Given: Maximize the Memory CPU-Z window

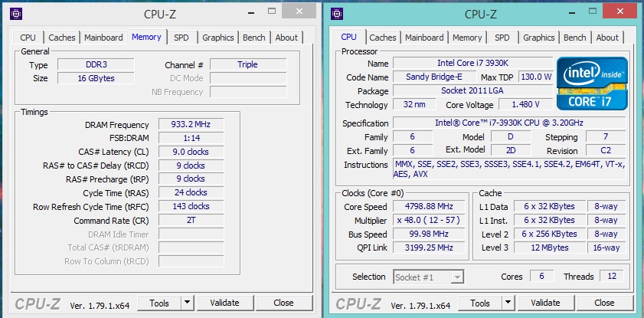Looking at the screenshot, I should point(272,11).
